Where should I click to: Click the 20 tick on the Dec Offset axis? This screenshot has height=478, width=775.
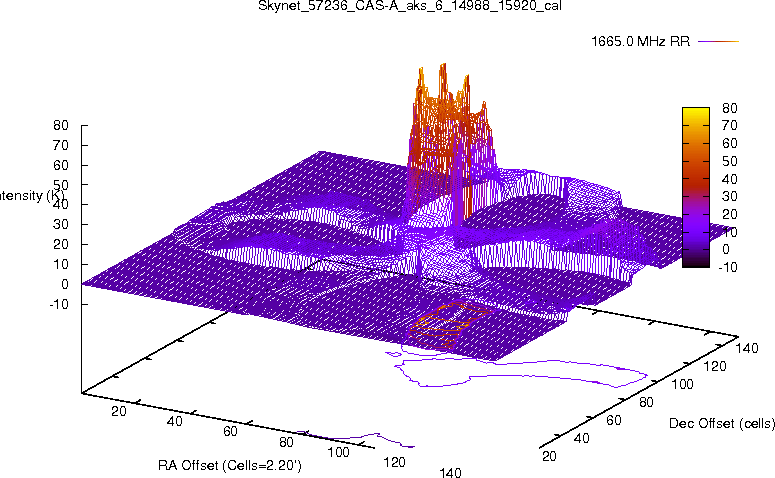coord(549,456)
